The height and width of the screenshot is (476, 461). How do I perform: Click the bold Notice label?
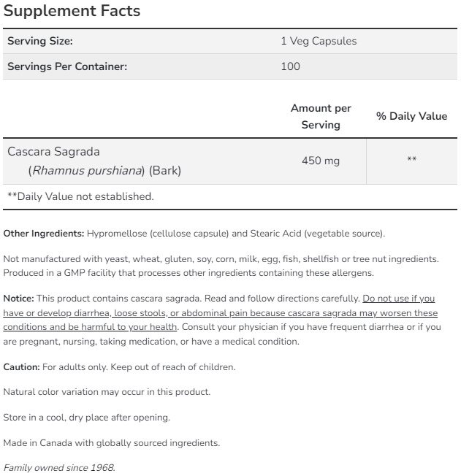18,299
